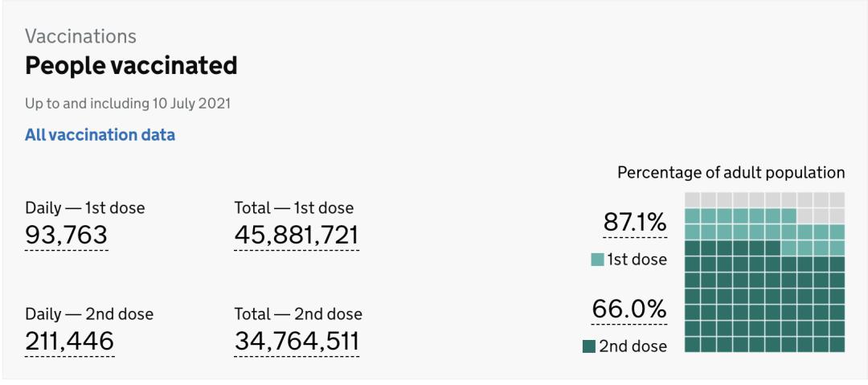Click the waffle chart of vaccinated adults

764,272
